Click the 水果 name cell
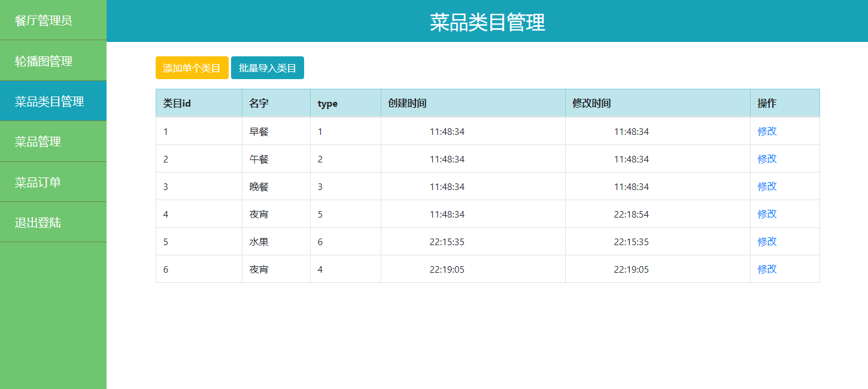This screenshot has width=868, height=389. 259,242
